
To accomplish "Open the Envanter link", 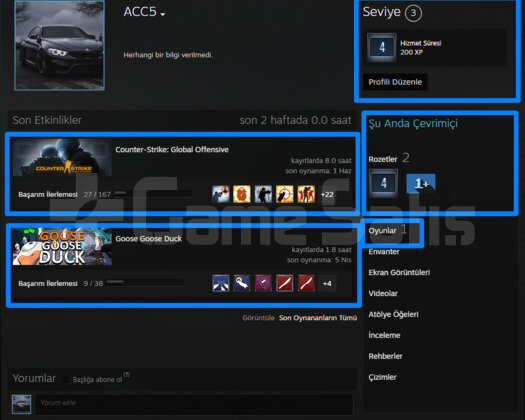I will 384,252.
